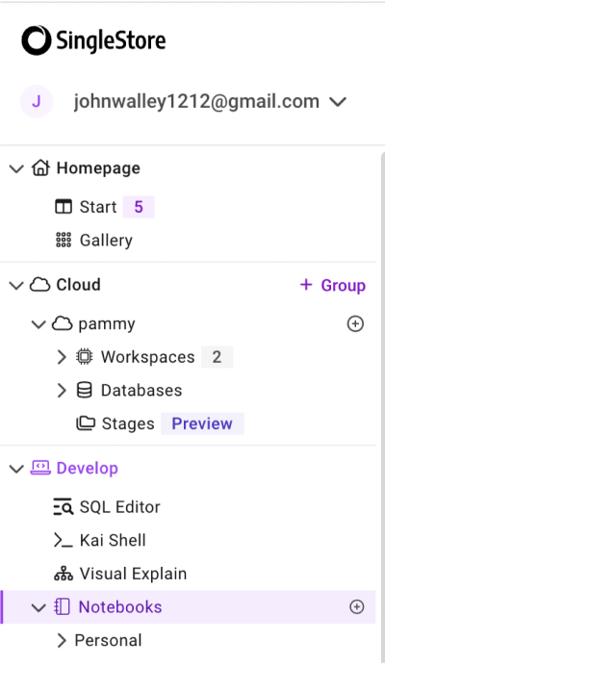Click the Databases cylinder icon
The width and height of the screenshot is (616, 693).
coord(85,391)
